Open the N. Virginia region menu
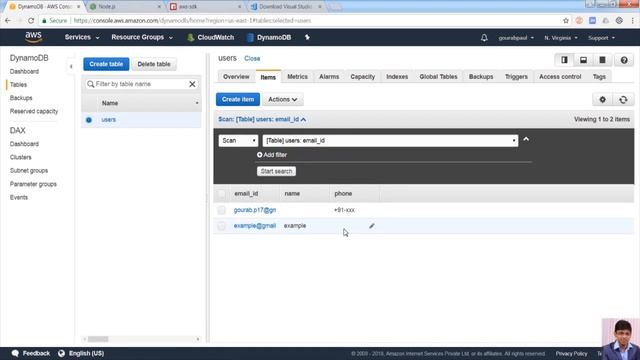This screenshot has width=640, height=360. (x=561, y=38)
